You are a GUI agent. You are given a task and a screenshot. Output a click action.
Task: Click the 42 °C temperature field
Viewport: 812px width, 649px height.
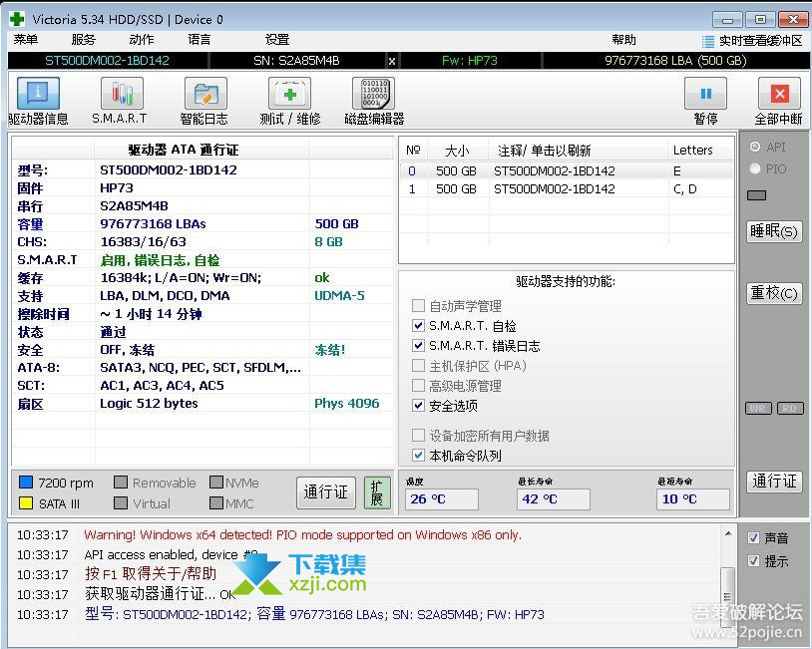tap(554, 498)
